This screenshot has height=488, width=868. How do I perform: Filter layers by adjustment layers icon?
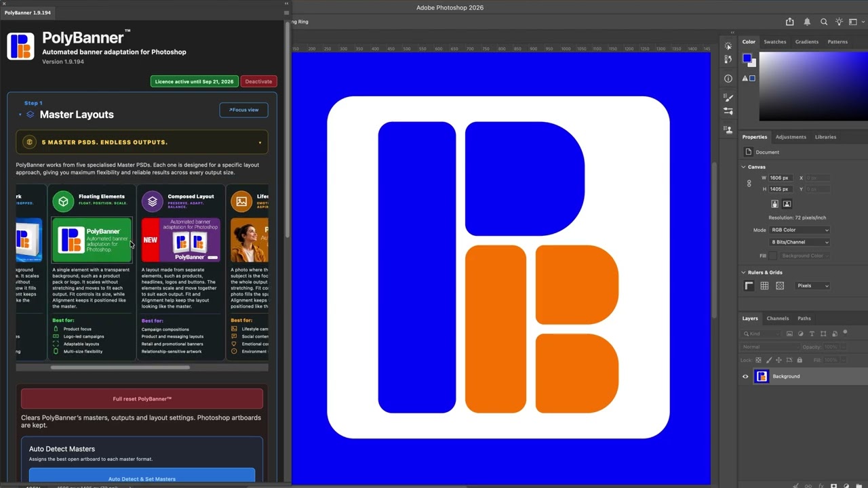click(801, 333)
